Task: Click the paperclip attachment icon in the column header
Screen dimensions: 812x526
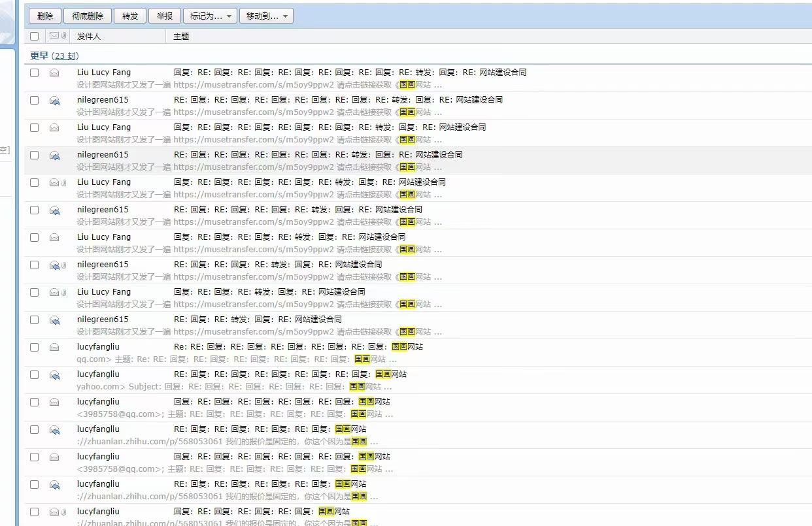Action: point(63,36)
